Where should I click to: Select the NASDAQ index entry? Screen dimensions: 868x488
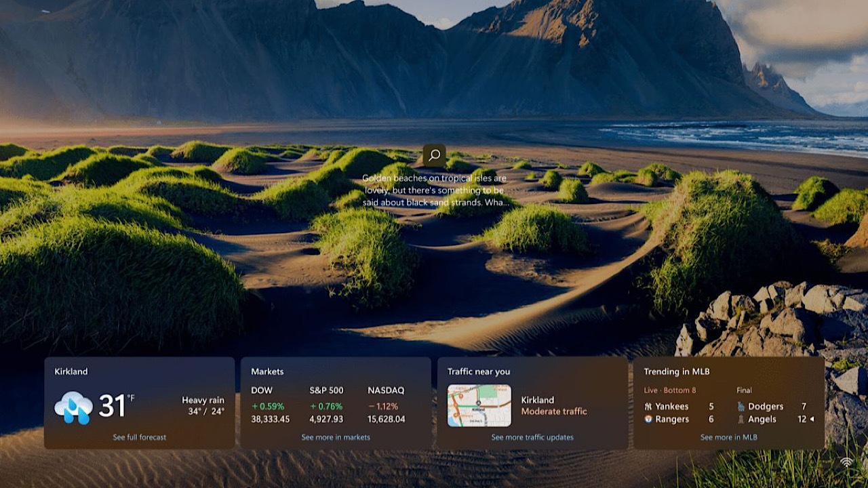click(387, 405)
